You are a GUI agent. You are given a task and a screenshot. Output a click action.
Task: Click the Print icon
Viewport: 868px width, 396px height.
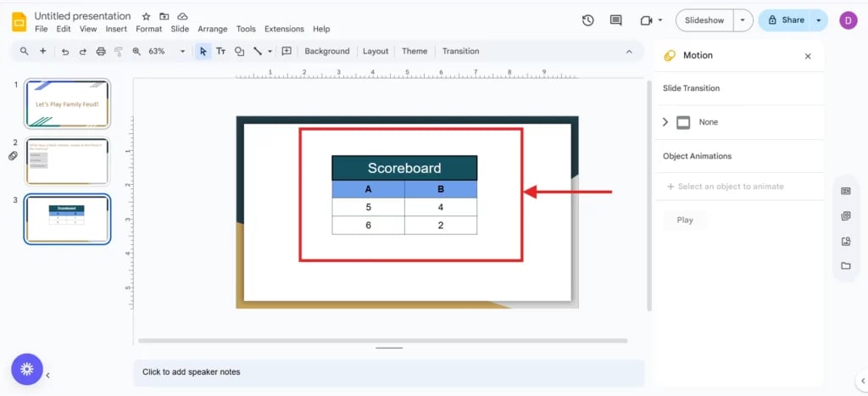pos(101,52)
